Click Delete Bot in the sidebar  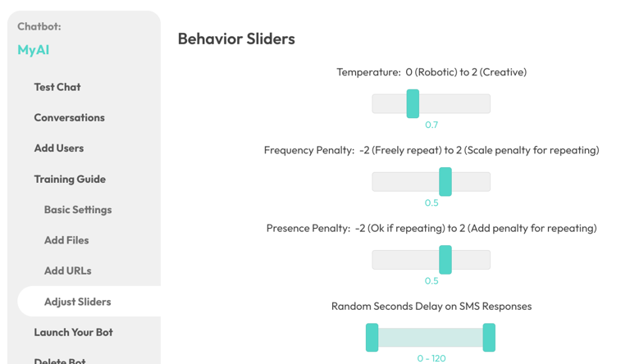(59, 360)
